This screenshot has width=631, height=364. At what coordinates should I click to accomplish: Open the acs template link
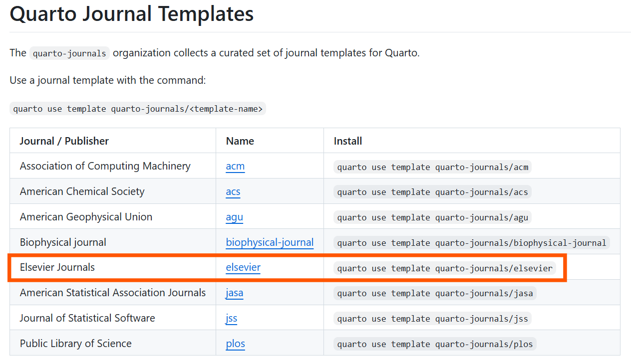233,192
